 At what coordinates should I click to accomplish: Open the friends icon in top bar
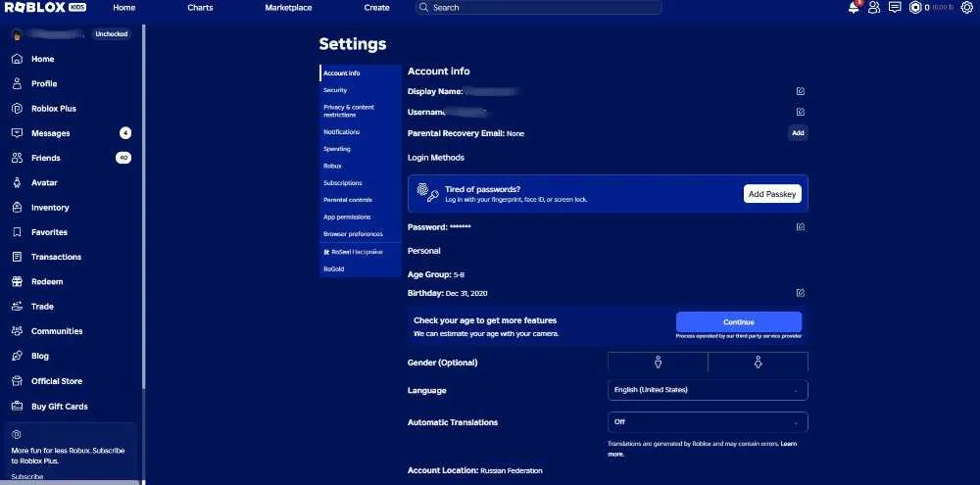(x=874, y=8)
